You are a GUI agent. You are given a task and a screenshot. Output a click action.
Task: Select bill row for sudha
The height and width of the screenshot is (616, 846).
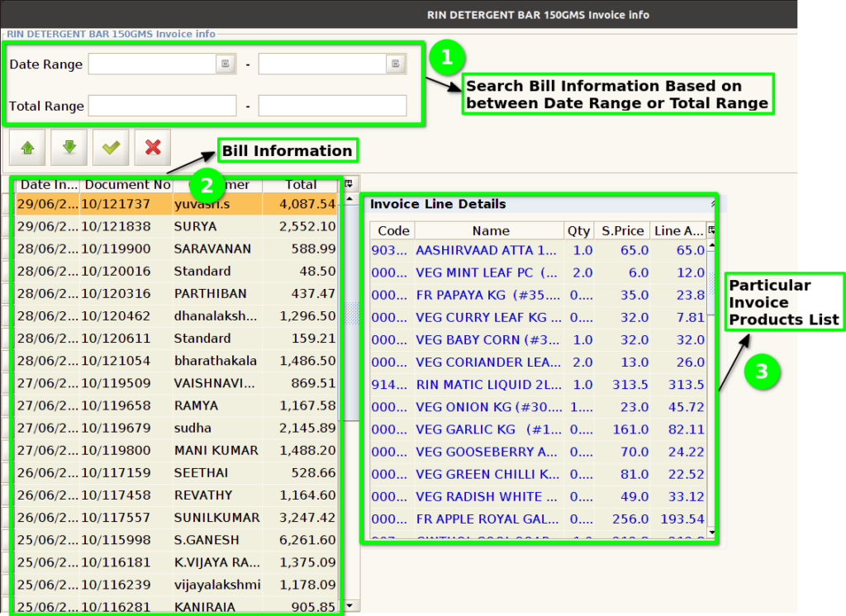pos(177,428)
